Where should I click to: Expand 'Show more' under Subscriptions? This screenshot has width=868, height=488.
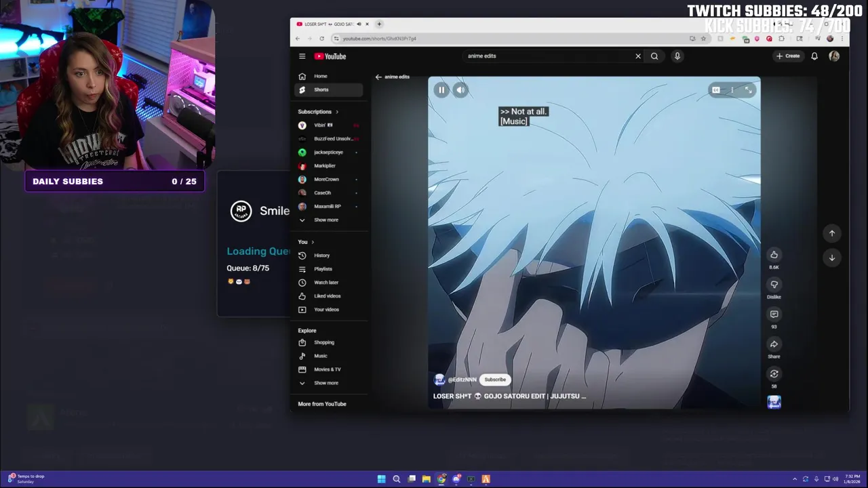pos(329,220)
